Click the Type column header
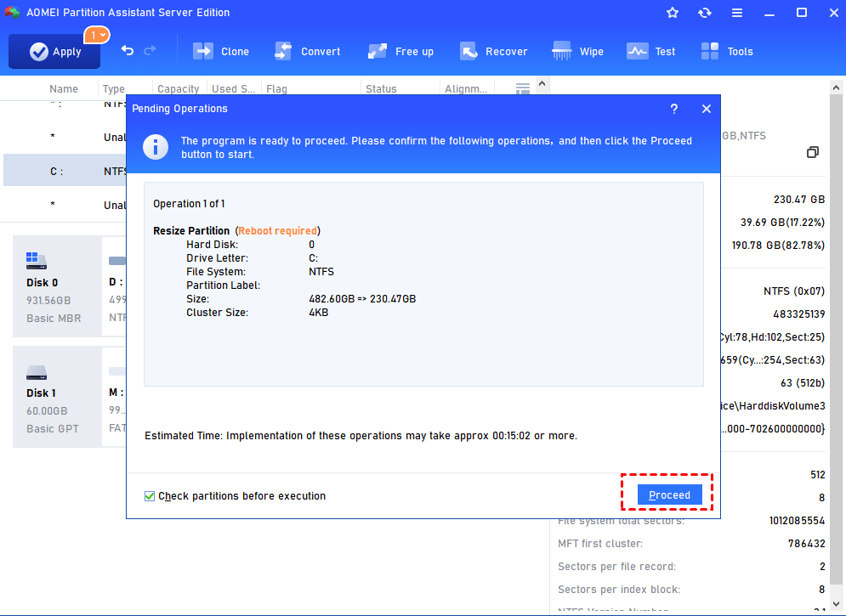846x616 pixels. coord(113,89)
